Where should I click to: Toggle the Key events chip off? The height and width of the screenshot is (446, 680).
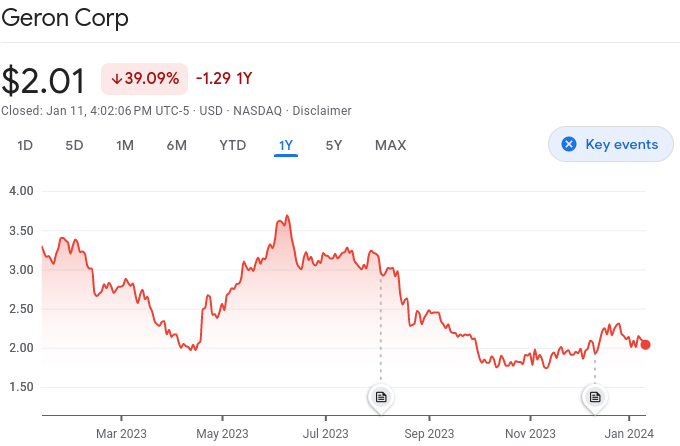click(x=611, y=144)
